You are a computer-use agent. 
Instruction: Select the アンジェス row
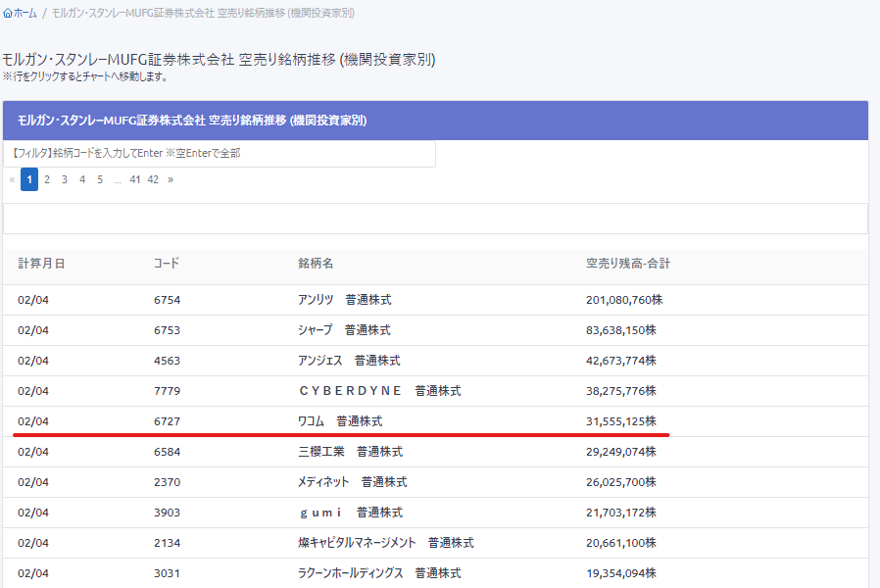348,361
